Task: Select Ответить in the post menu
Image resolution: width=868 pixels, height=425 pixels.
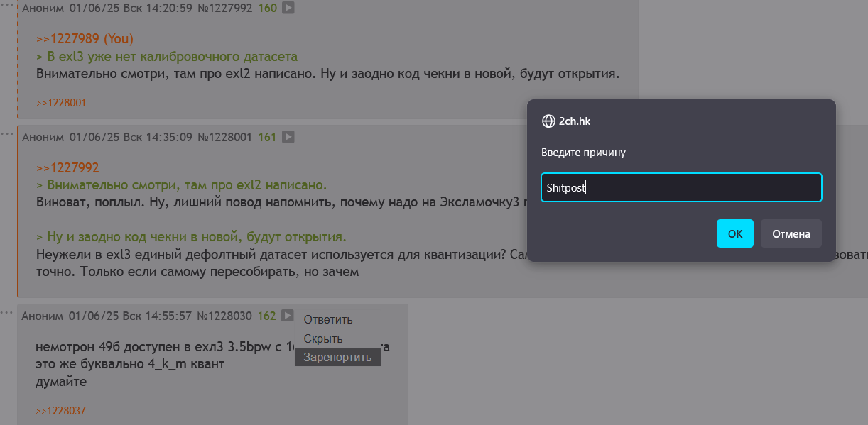Action: (x=328, y=320)
